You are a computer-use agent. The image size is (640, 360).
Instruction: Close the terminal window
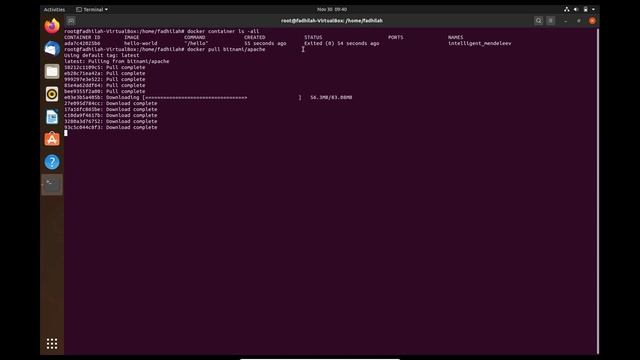[x=592, y=20]
